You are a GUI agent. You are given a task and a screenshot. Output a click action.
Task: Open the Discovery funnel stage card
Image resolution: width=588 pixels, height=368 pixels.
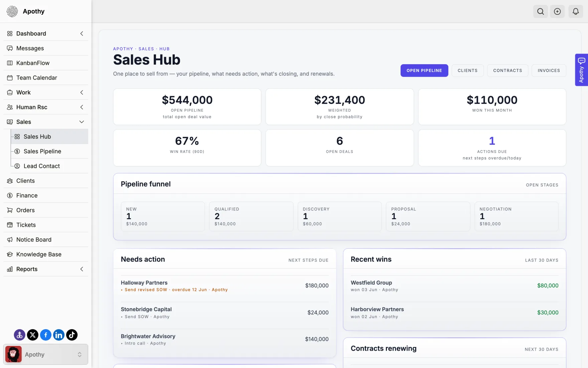pos(339,216)
